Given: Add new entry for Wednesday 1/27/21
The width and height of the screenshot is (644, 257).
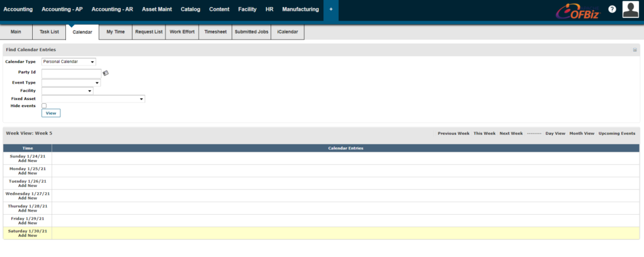Looking at the screenshot, I should [x=28, y=198].
